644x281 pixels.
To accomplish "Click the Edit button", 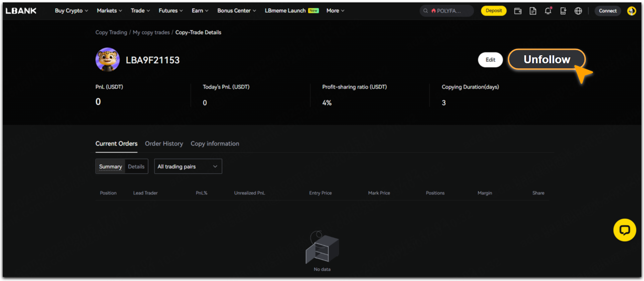I will tap(490, 60).
